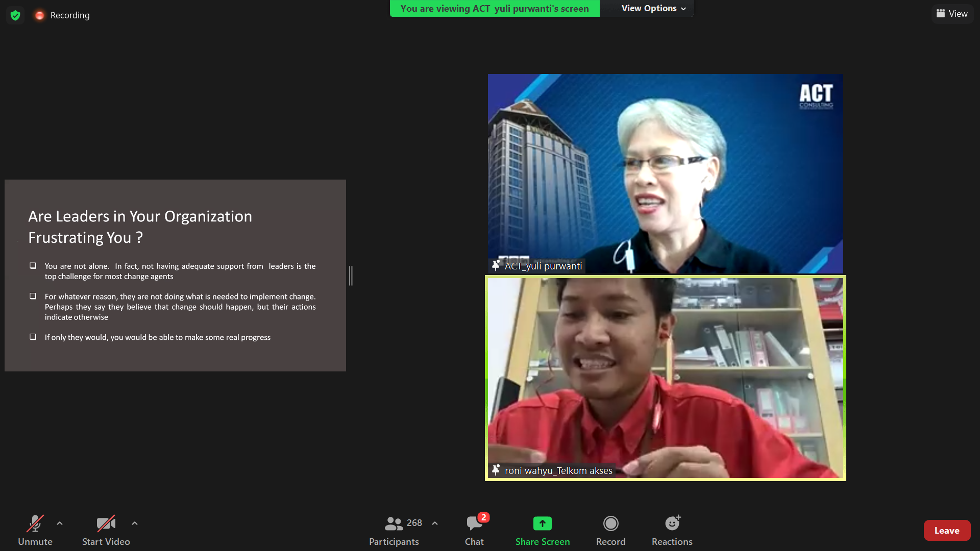
Task: Click pin icon beside ACT_yuli purwanti name
Action: (496, 265)
